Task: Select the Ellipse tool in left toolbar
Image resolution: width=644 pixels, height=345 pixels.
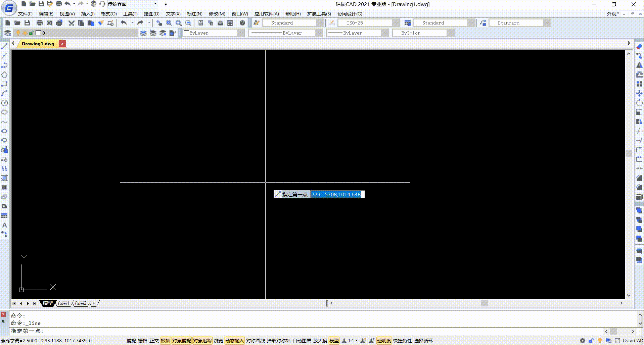Action: 4,131
